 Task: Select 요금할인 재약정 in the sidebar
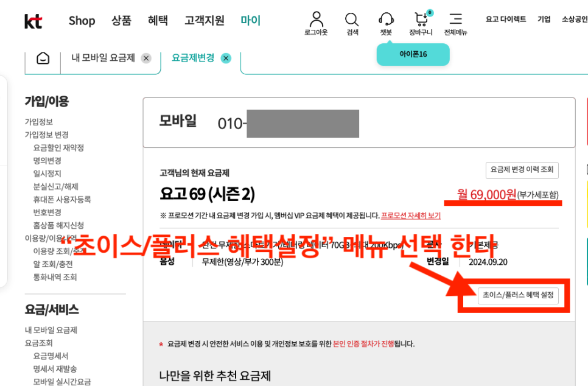[x=58, y=147]
